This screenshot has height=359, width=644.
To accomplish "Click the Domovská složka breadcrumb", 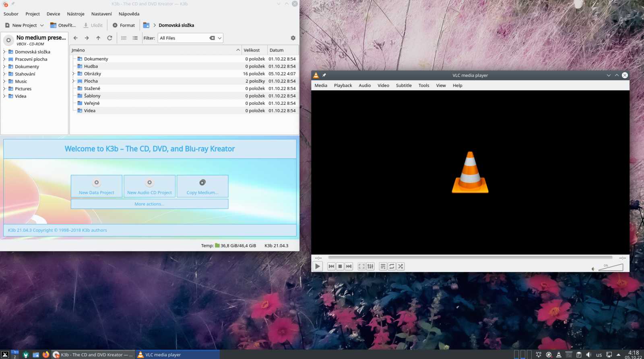I will pos(176,25).
